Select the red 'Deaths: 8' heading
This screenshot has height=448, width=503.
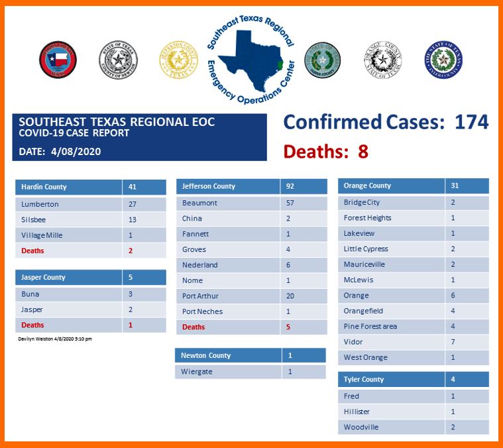point(326,151)
